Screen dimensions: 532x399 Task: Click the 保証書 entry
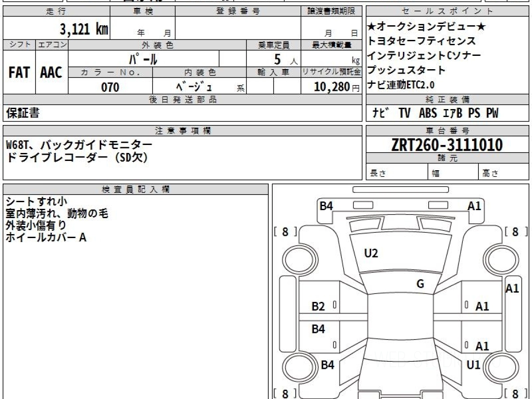(x=23, y=113)
